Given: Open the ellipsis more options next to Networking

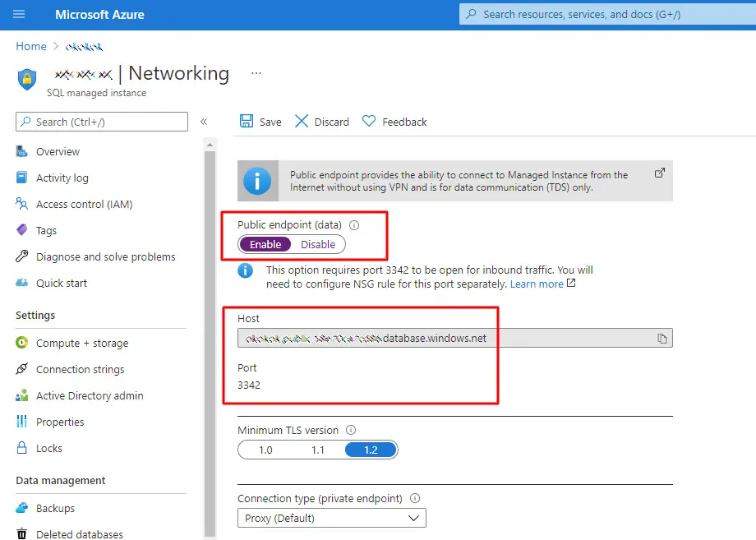Looking at the screenshot, I should pos(256,73).
